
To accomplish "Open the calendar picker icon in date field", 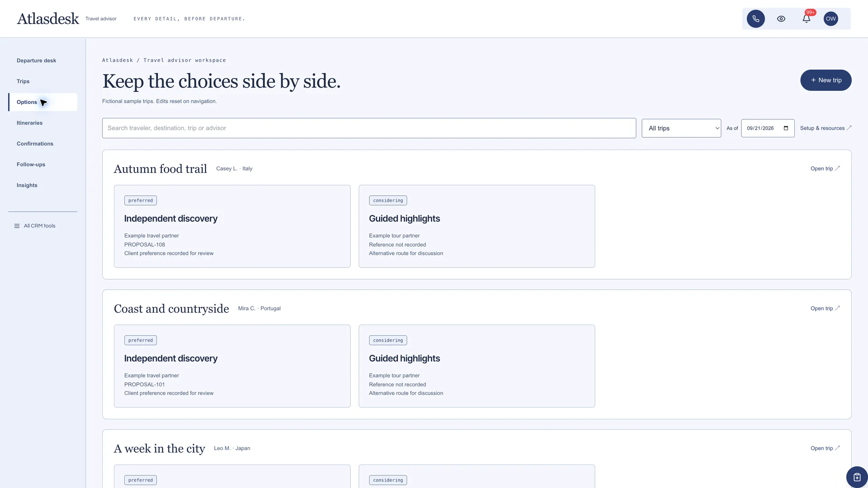I will point(786,128).
